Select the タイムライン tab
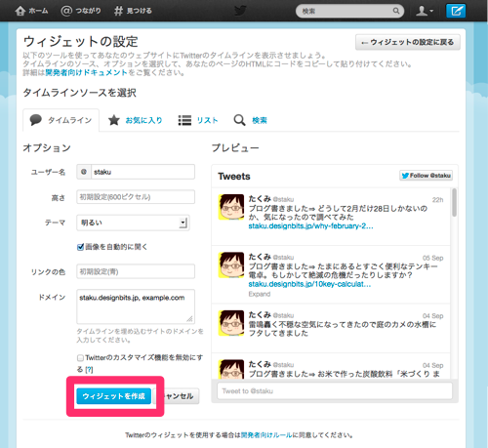 click(61, 120)
